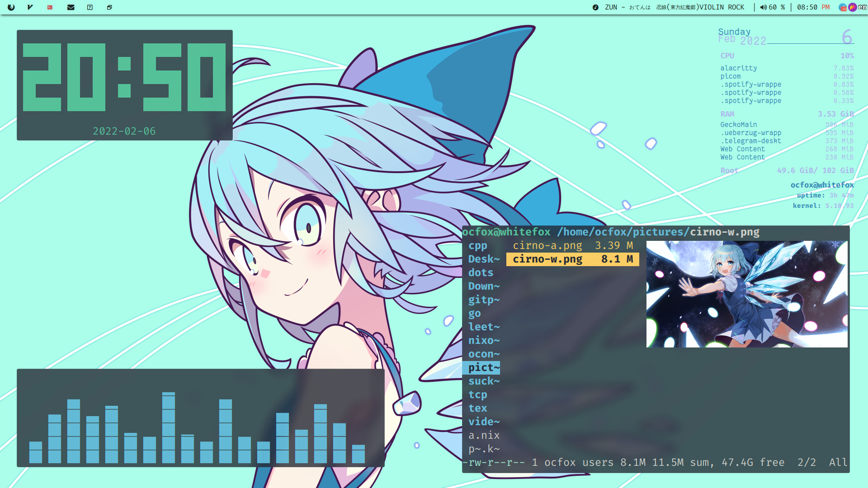Switch to the red terminal workspace
Image resolution: width=868 pixels, height=488 pixels.
point(50,7)
